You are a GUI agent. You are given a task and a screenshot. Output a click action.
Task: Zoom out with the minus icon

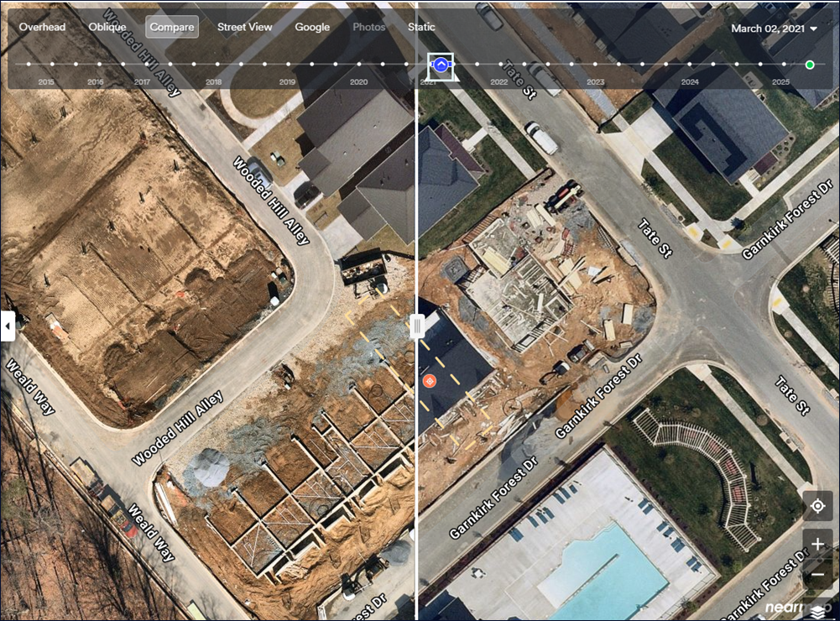(817, 574)
